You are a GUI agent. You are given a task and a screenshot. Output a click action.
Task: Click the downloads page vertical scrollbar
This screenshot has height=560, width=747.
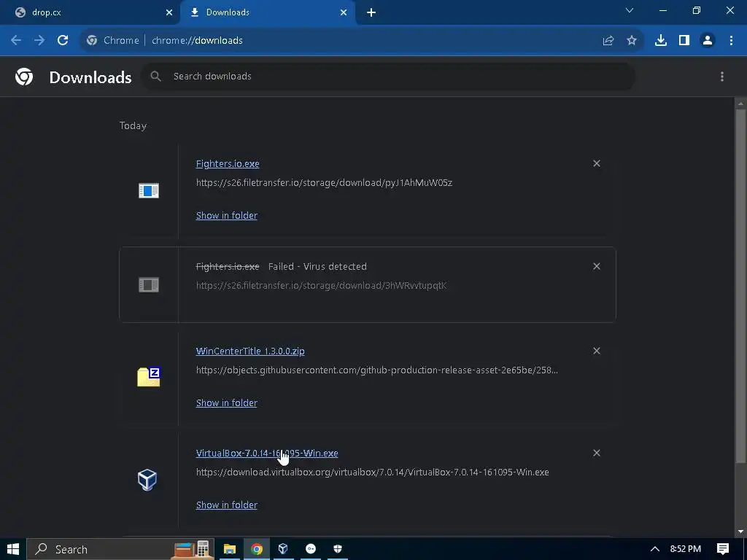point(740,286)
